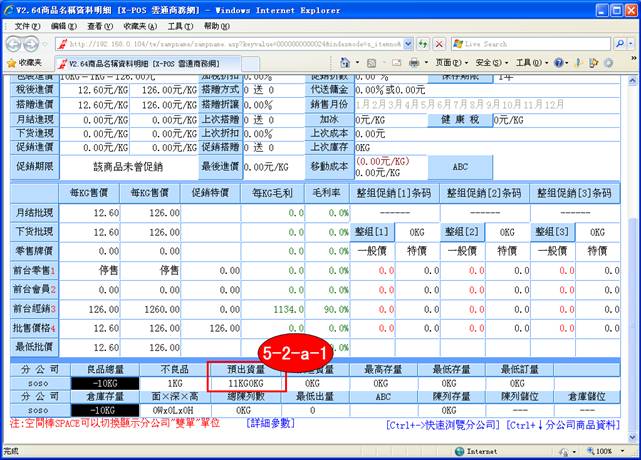Click the ABC button beside 移動成本
The height and width of the screenshot is (460, 641).
click(460, 166)
